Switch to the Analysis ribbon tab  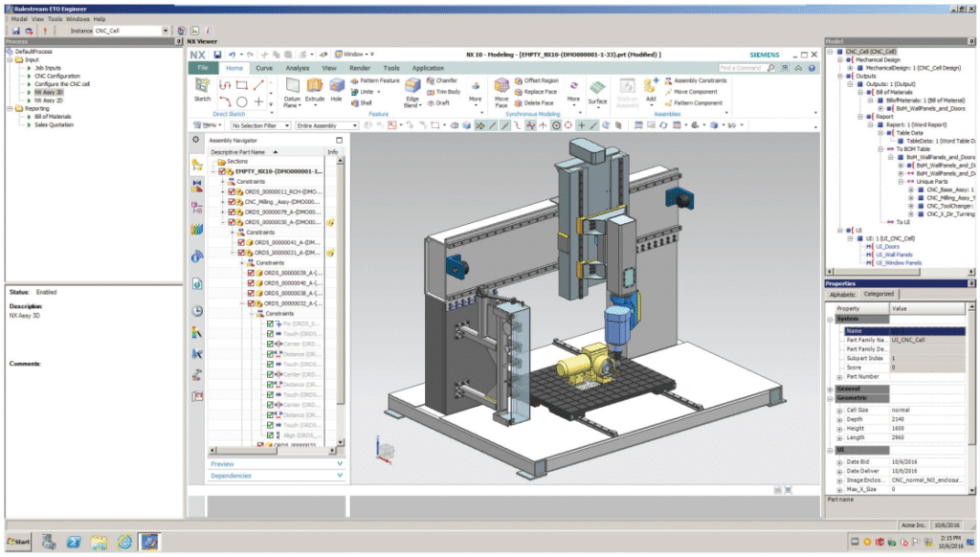[297, 68]
